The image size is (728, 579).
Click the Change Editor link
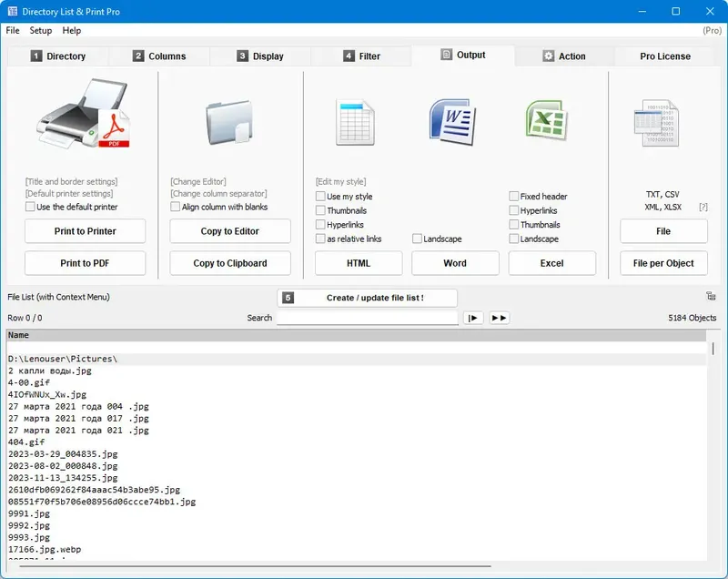[198, 181]
